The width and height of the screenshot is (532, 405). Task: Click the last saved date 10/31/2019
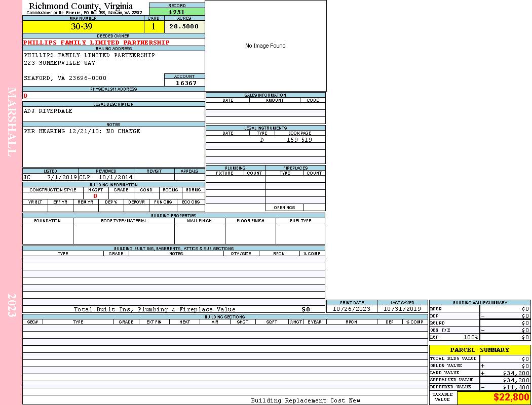coord(402,309)
